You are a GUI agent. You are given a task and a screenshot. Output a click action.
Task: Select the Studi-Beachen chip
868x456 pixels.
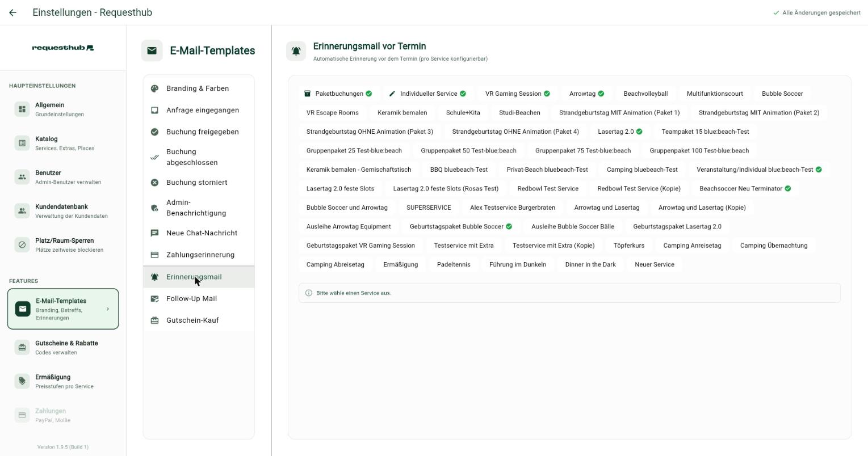coord(519,112)
